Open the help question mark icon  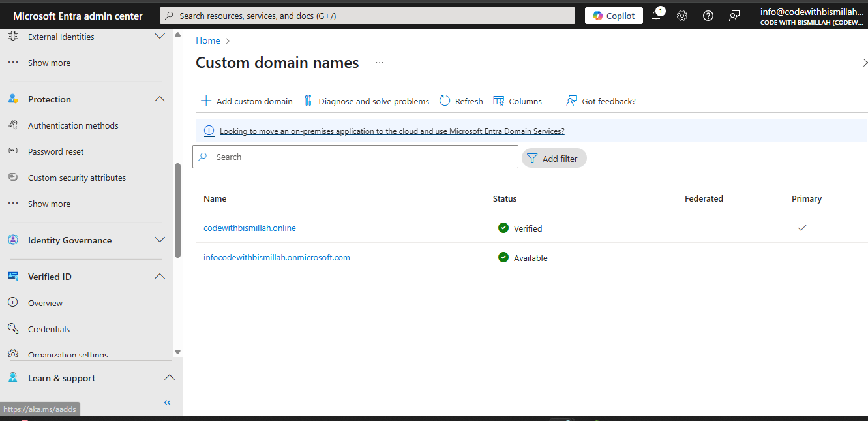point(708,16)
